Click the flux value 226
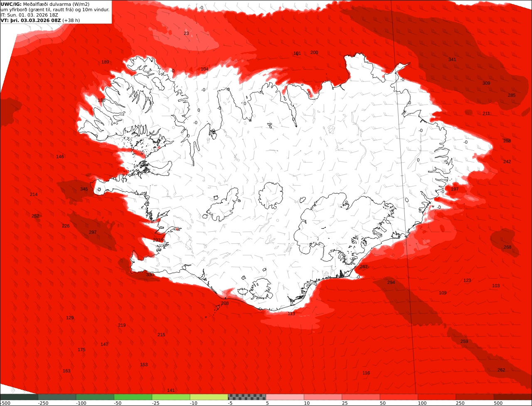Viewport: 532px width, 406px height. (66, 226)
